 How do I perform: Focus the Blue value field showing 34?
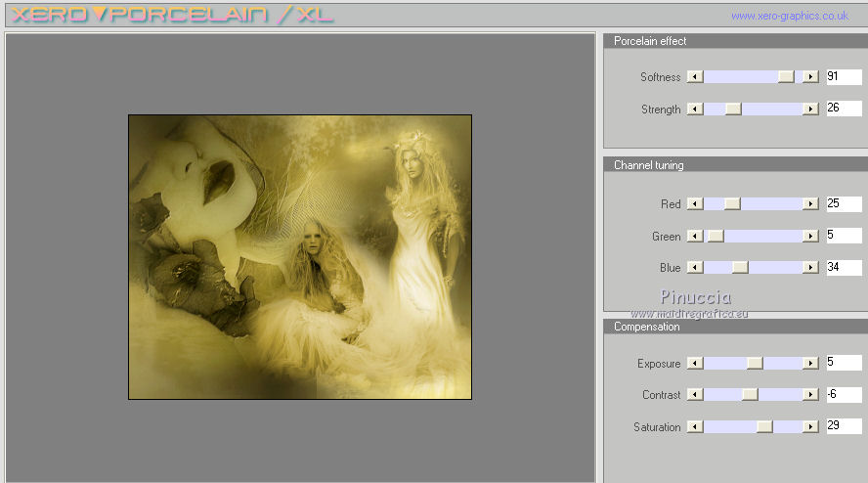[845, 267]
